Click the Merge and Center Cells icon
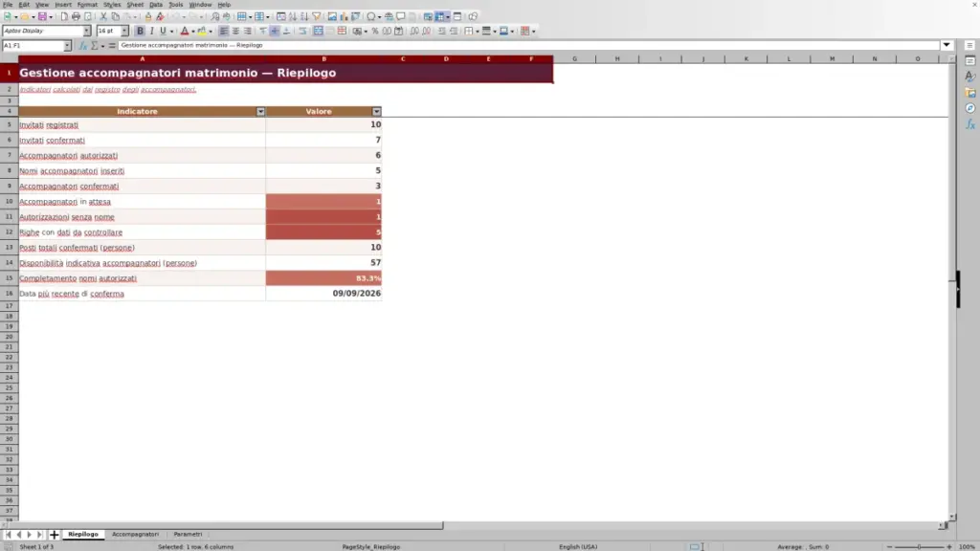Screen dimensions: 980x551 coord(318,32)
